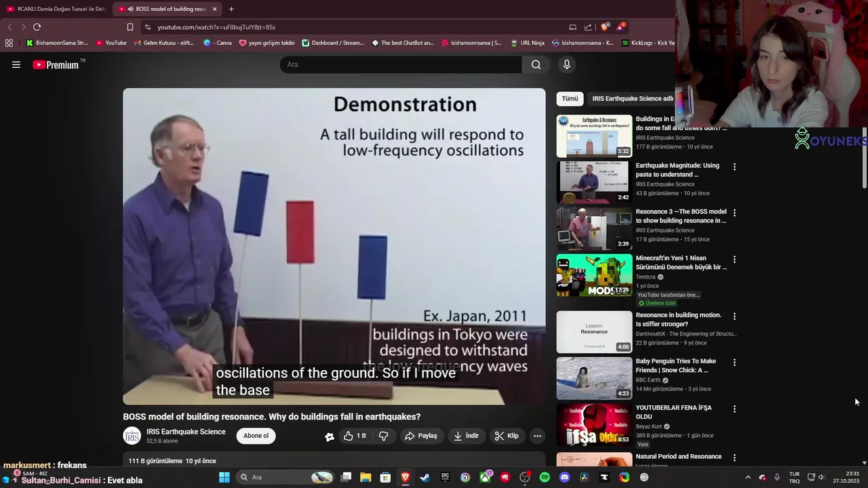
Task: Grab the page's vertical scrollbar
Action: pos(865,157)
